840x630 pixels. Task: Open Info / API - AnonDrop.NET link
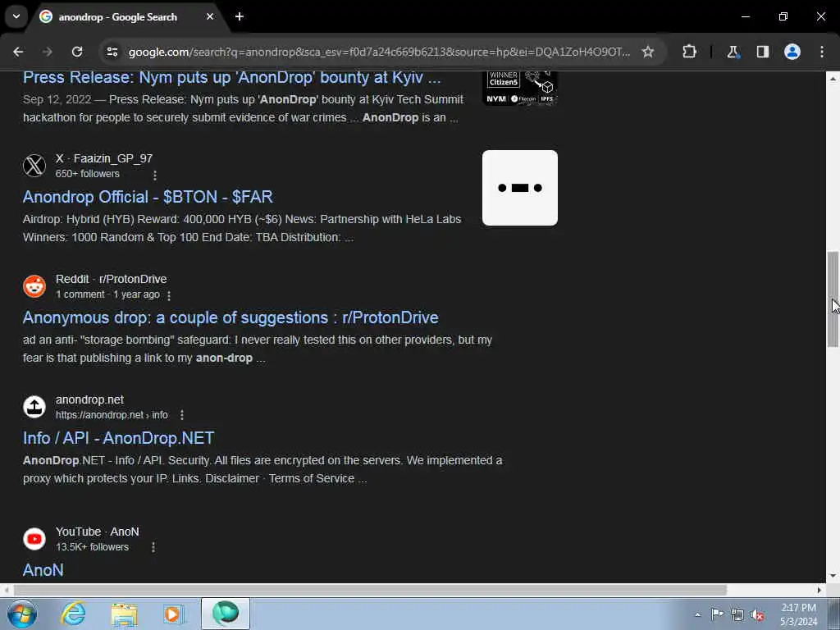118,438
